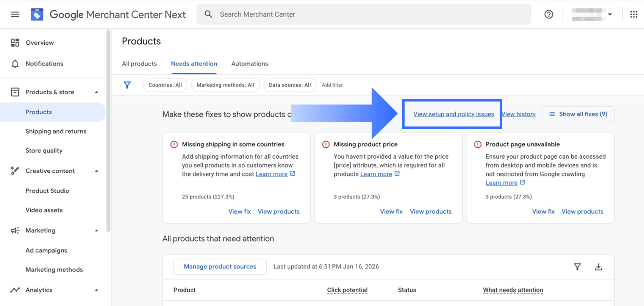Click the Notifications bell icon

(15, 64)
